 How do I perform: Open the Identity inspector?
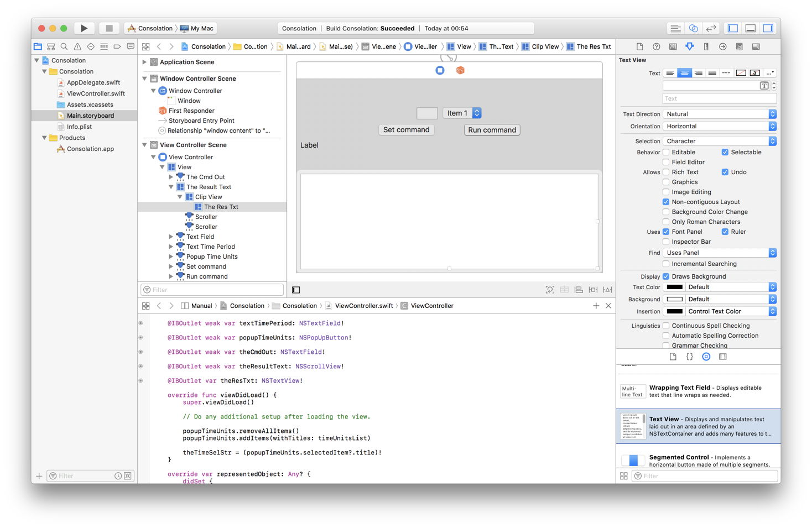(x=673, y=46)
